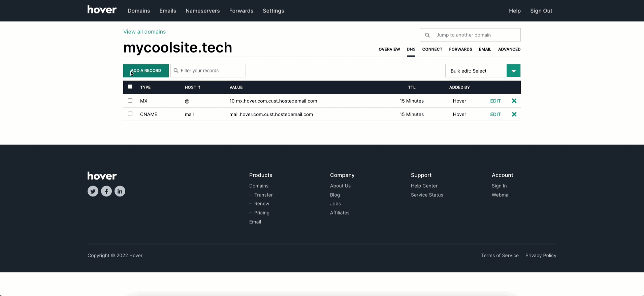
Task: Click the ADD A RECORD button
Action: [x=146, y=71]
